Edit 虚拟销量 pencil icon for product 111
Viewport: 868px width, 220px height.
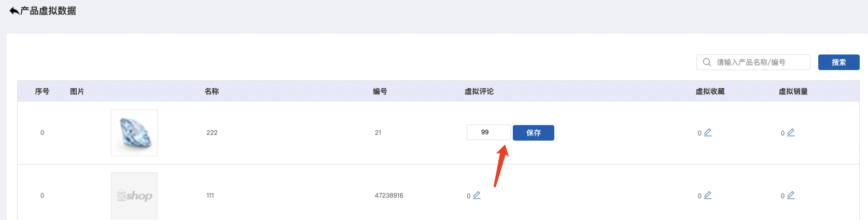pyautogui.click(x=791, y=195)
